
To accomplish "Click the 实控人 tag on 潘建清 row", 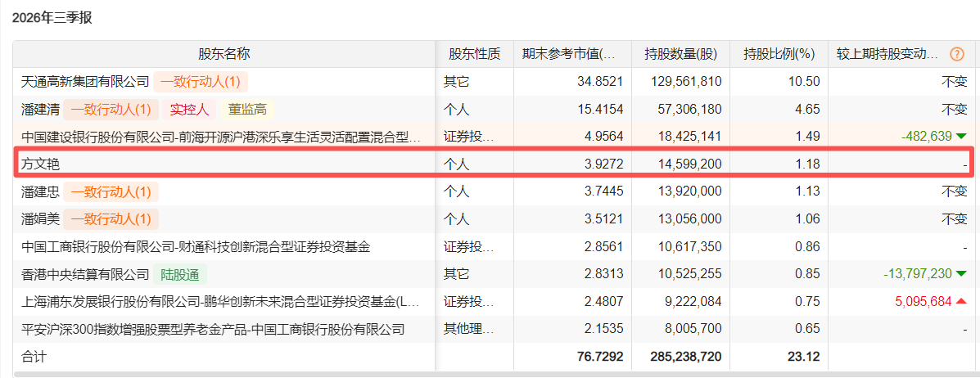I will (189, 110).
